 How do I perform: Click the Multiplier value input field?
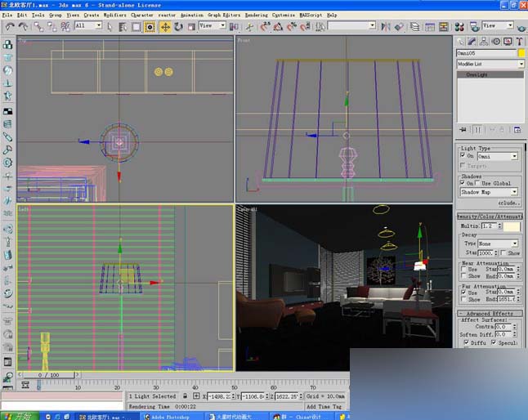(488, 226)
